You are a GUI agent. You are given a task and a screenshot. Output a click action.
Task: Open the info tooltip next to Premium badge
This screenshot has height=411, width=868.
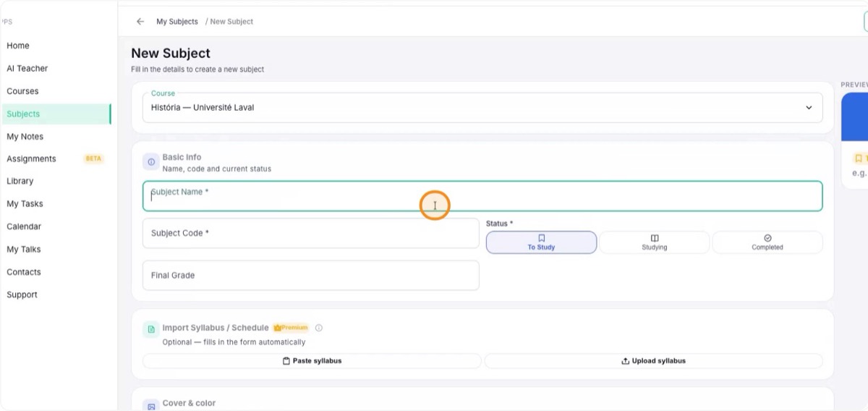point(319,328)
